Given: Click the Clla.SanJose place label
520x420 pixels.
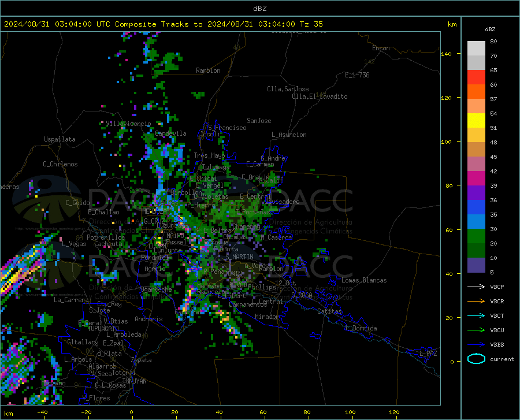Looking at the screenshot, I should [x=288, y=89].
